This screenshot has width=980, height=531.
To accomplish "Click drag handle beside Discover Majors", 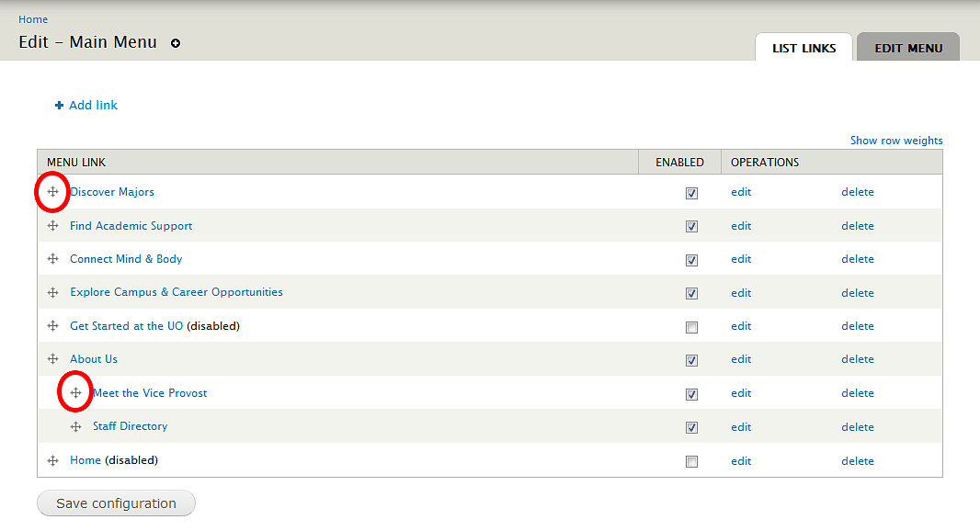I will pyautogui.click(x=52, y=192).
